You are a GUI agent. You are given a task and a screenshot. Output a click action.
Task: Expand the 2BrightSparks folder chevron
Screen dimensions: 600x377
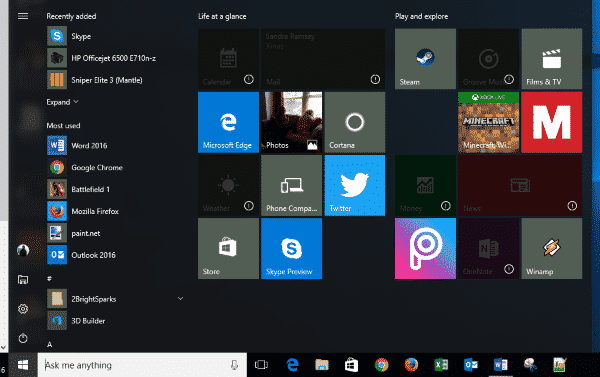180,299
